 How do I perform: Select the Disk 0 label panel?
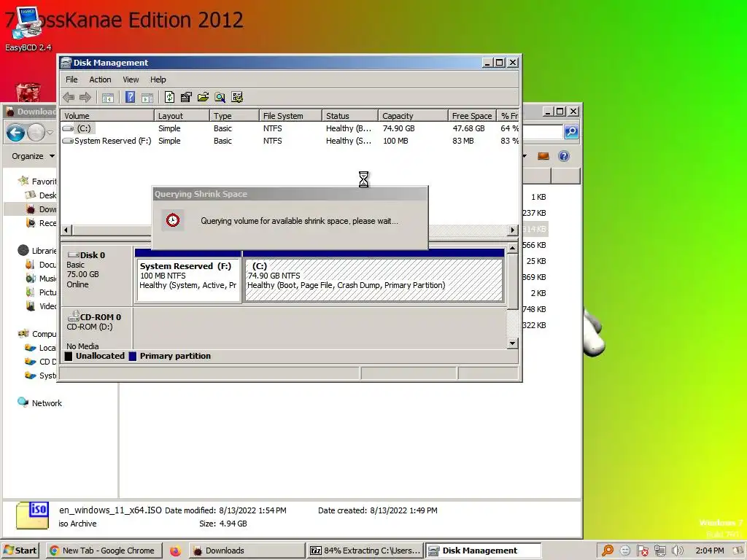pyautogui.click(x=97, y=276)
